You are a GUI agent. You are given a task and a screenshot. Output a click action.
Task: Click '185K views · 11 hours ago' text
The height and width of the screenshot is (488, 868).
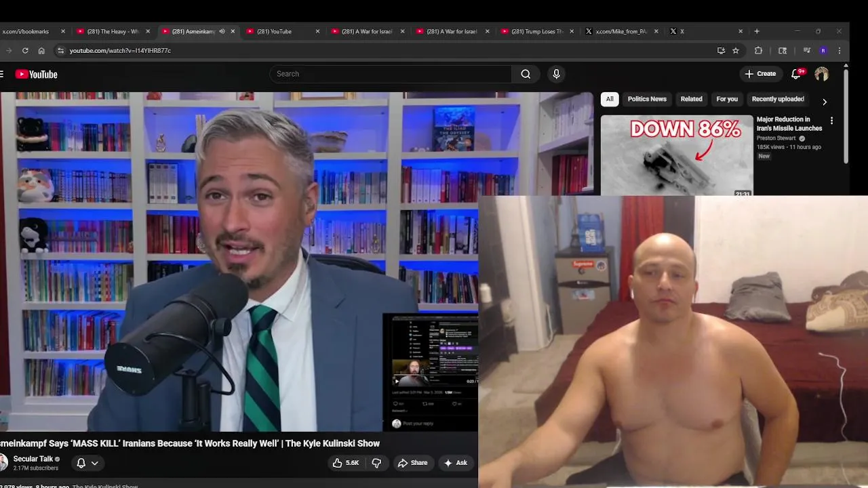(789, 147)
